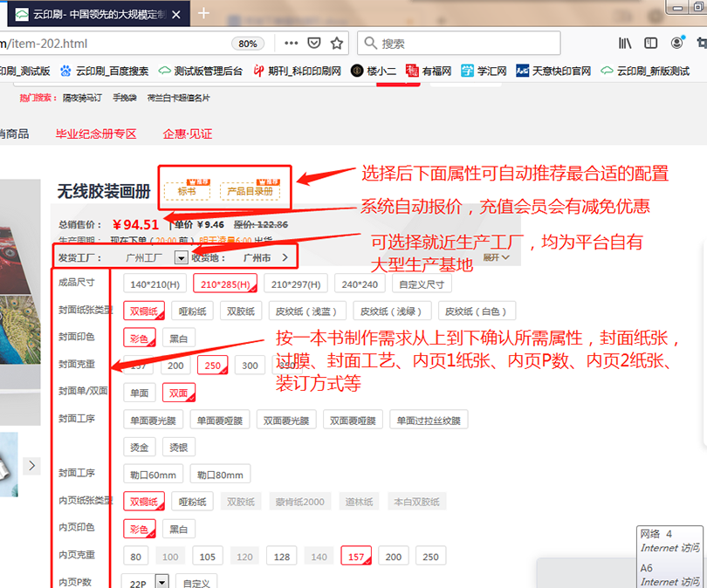Bookmark this page with the star icon
The height and width of the screenshot is (588, 707).
pos(337,44)
